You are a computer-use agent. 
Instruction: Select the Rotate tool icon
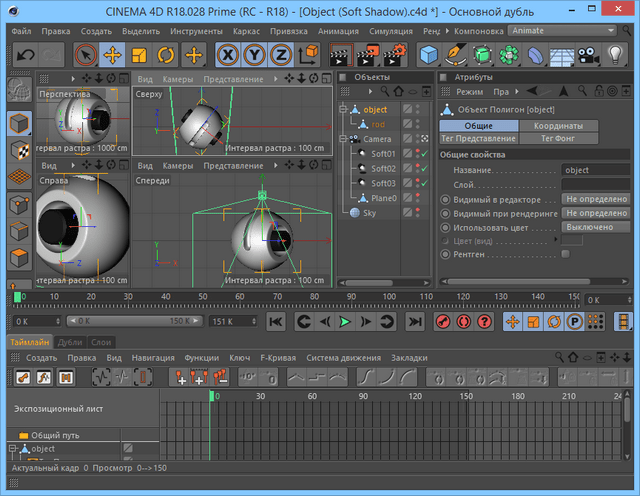pyautogui.click(x=167, y=55)
